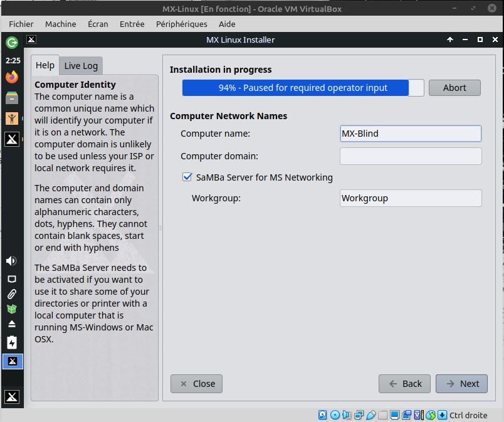Open the Machine menu
This screenshot has width=504, height=422.
pos(60,24)
